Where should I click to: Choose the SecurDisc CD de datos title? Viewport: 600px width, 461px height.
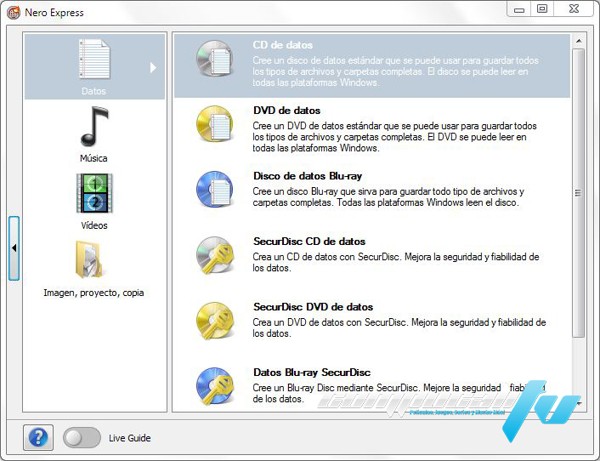309,241
